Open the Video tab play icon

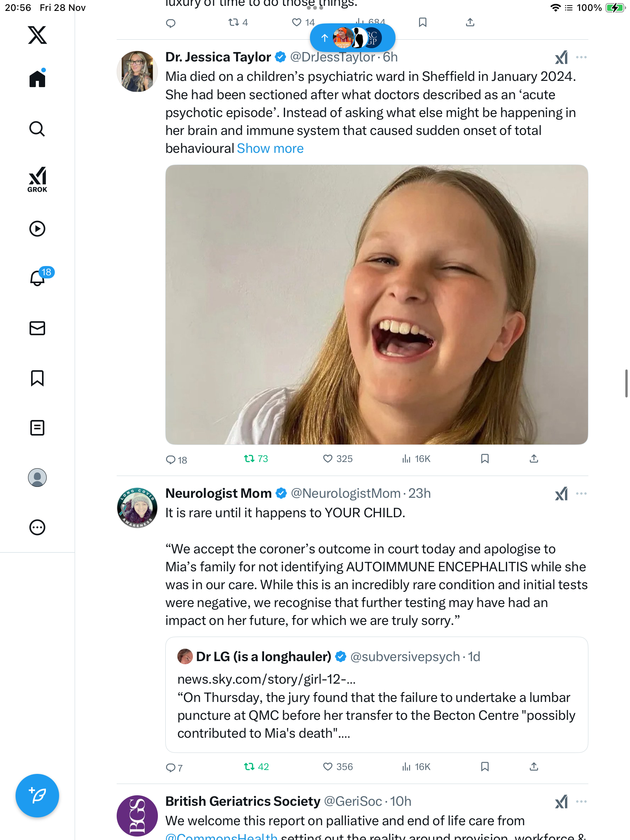[x=37, y=229]
